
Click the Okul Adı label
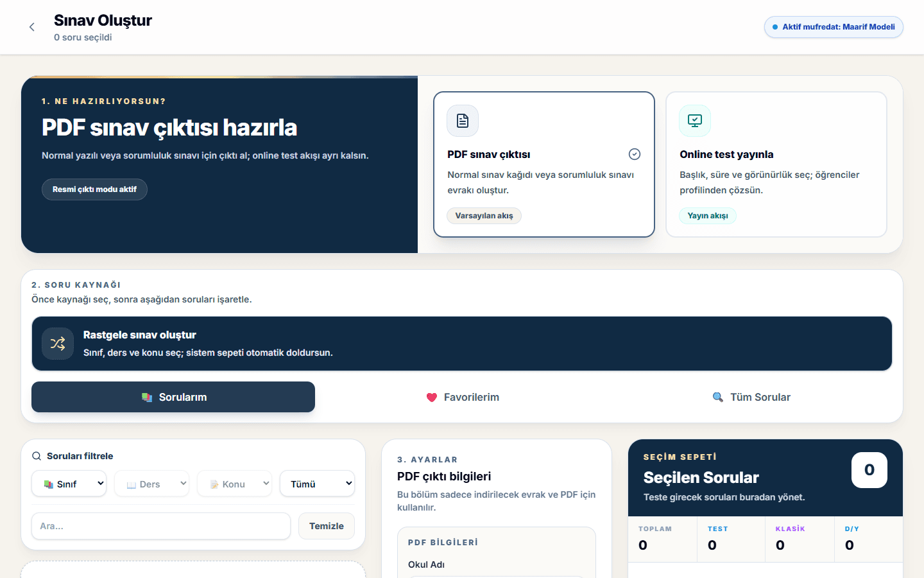pyautogui.click(x=426, y=565)
